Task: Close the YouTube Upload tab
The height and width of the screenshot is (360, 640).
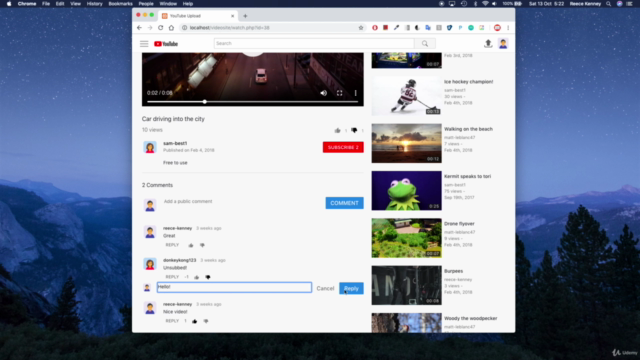Action: pyautogui.click(x=233, y=16)
